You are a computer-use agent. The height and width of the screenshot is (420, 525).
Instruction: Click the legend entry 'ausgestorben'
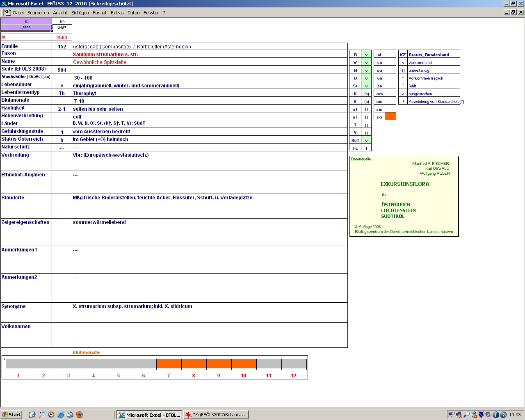click(420, 94)
